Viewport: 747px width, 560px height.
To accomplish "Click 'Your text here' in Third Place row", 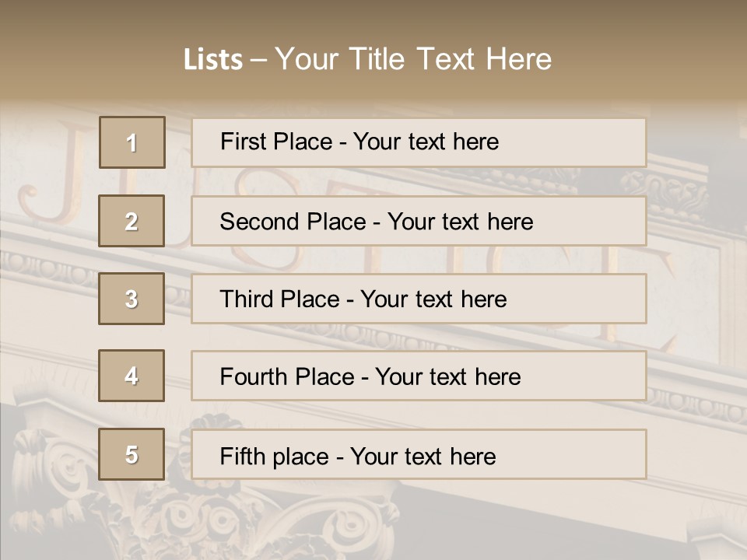I will 433,299.
